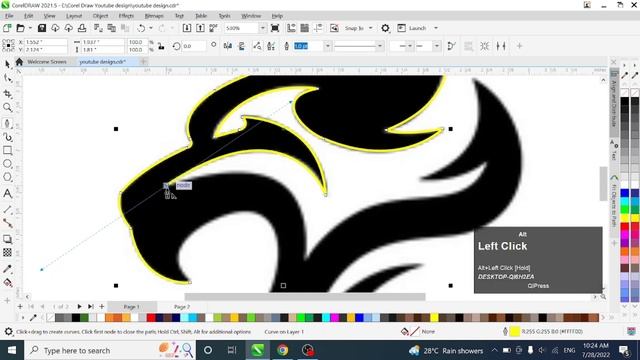Viewport: 640px width, 360px height.
Task: Create a new document
Action: [x=7, y=28]
